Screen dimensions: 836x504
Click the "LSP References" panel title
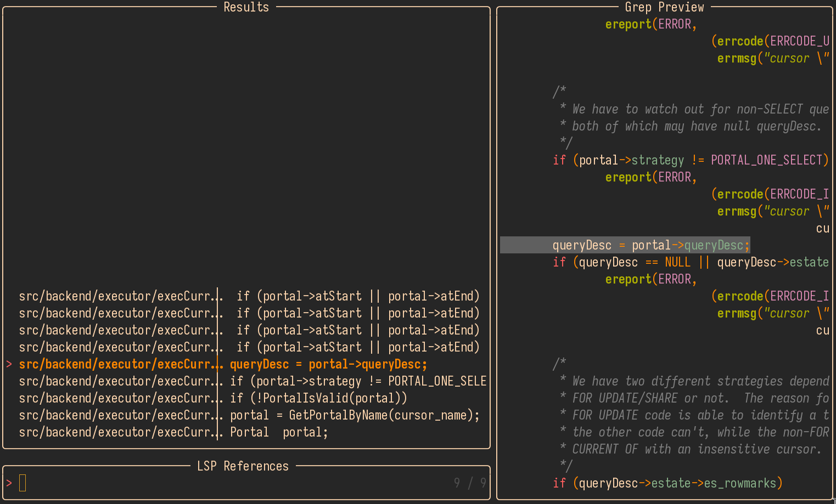[x=243, y=466]
